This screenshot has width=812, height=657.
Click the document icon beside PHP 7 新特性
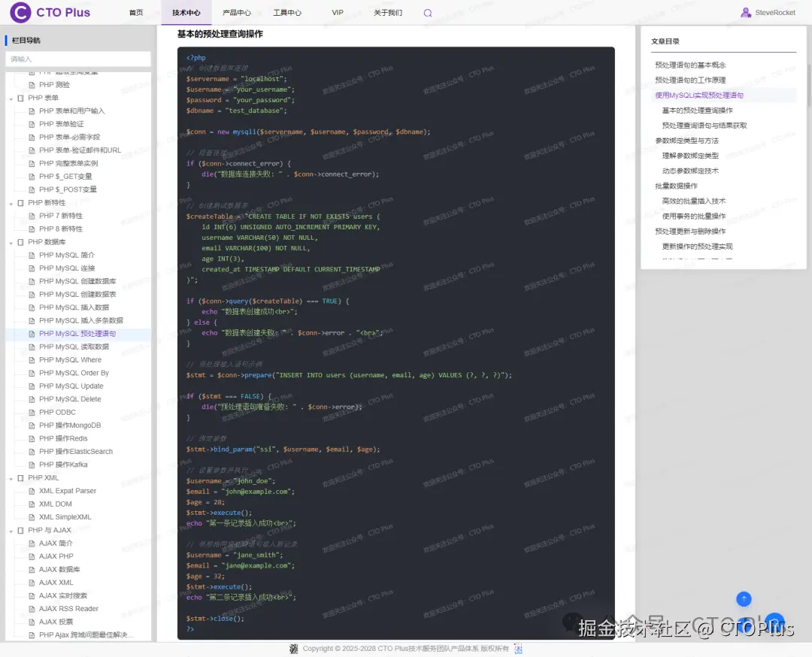[x=32, y=216]
